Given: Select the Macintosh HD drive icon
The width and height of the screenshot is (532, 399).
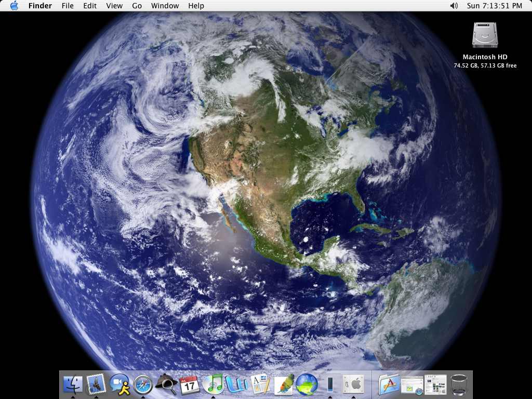Looking at the screenshot, I should 485,35.
